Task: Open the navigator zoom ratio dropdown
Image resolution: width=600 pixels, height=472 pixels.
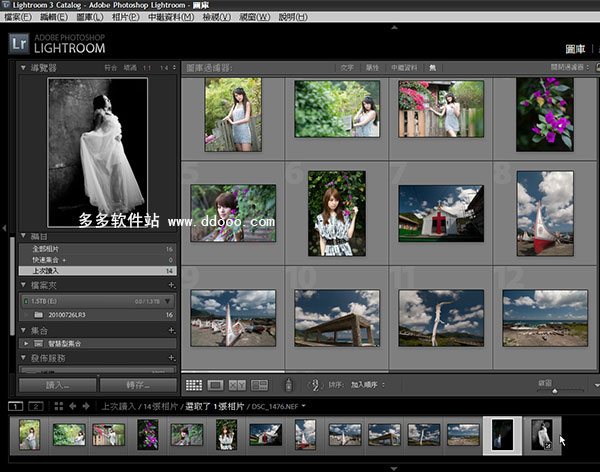Action: [174, 68]
